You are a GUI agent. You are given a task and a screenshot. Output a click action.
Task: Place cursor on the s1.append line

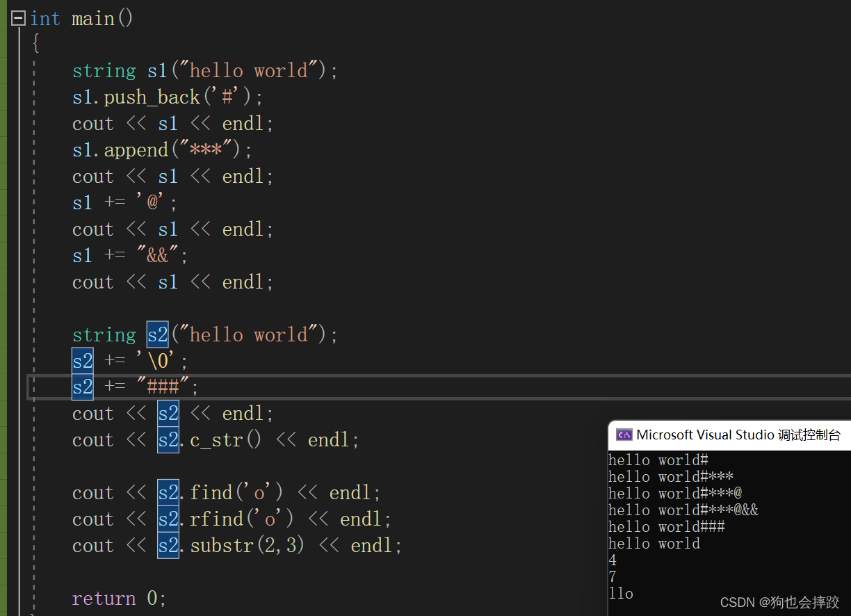click(161, 150)
